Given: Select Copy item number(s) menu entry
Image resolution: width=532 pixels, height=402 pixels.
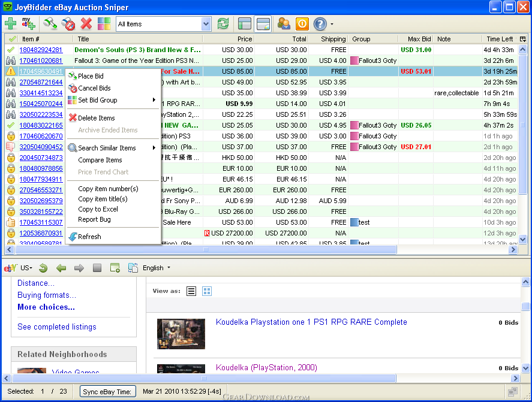Looking at the screenshot, I should coord(108,189).
